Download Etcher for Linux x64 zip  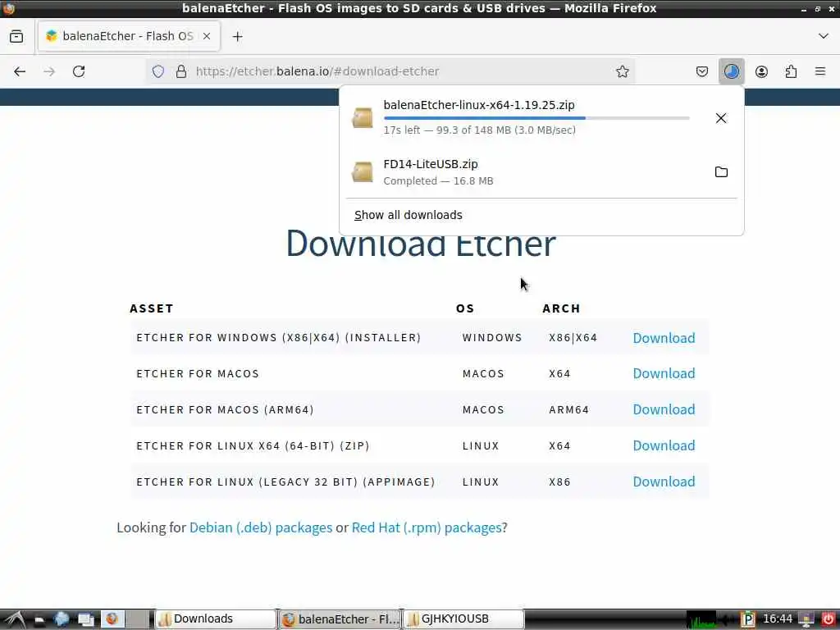click(x=664, y=445)
